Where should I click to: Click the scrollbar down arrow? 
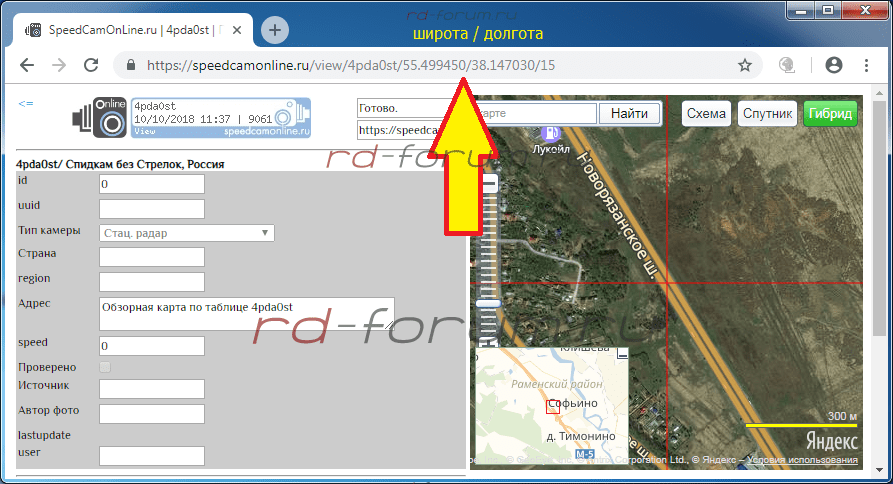pos(879,470)
